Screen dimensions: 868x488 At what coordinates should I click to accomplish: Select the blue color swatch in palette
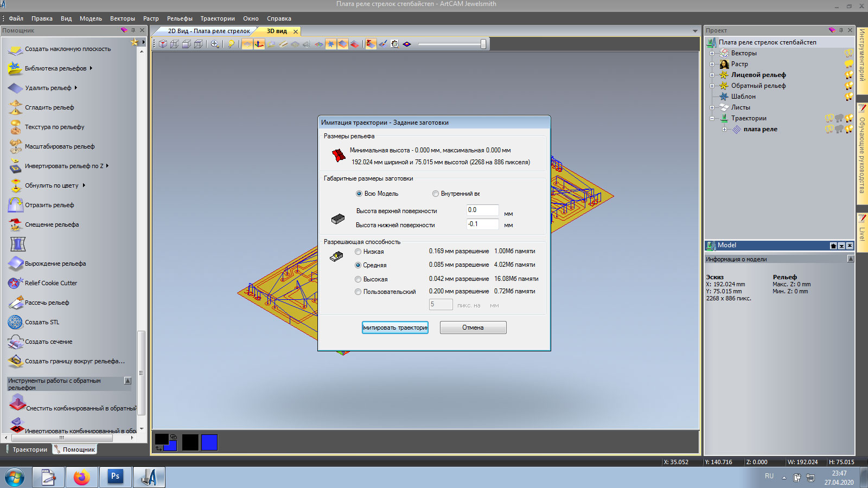tap(209, 442)
